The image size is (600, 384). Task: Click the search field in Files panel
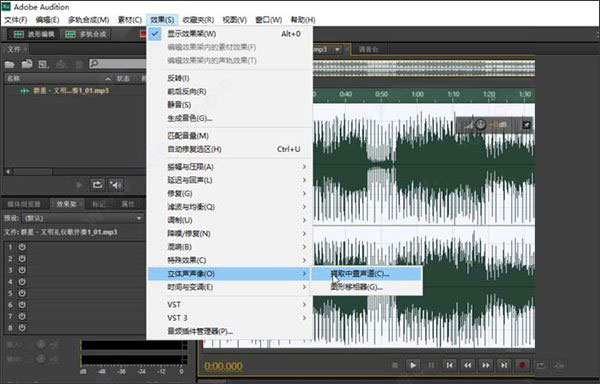click(x=117, y=63)
